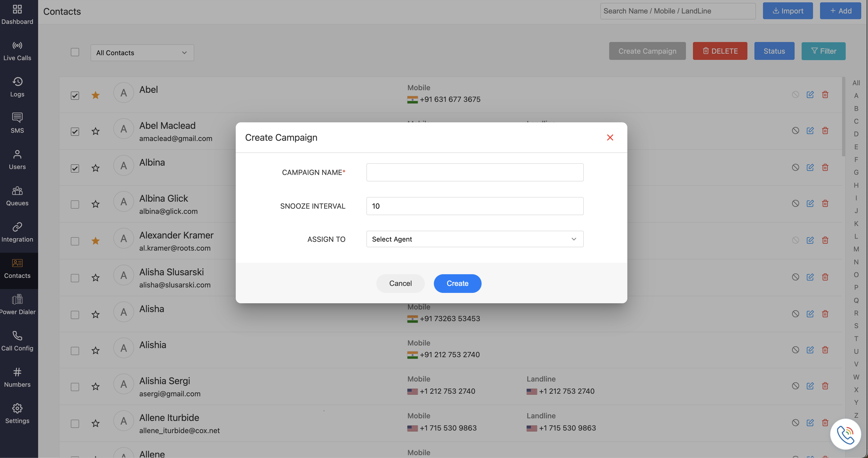The width and height of the screenshot is (868, 458).
Task: Tick the select-all contacts checkbox
Action: pos(75,52)
